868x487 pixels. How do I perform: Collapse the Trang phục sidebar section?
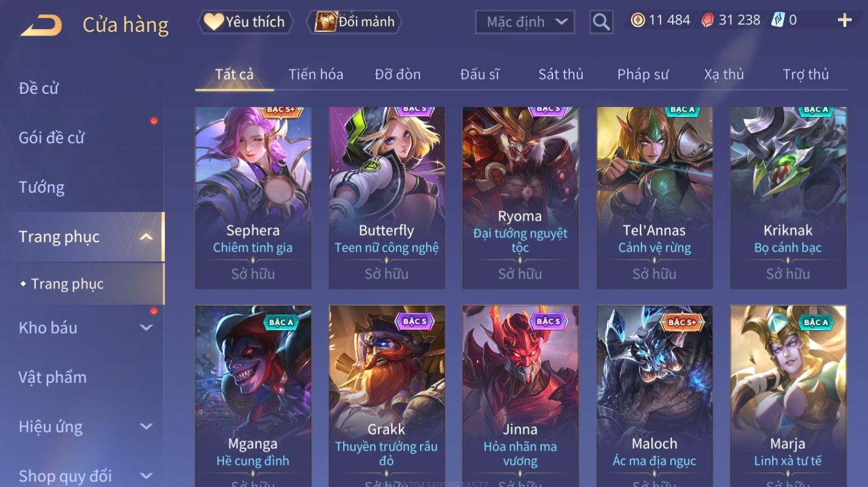[x=146, y=237]
